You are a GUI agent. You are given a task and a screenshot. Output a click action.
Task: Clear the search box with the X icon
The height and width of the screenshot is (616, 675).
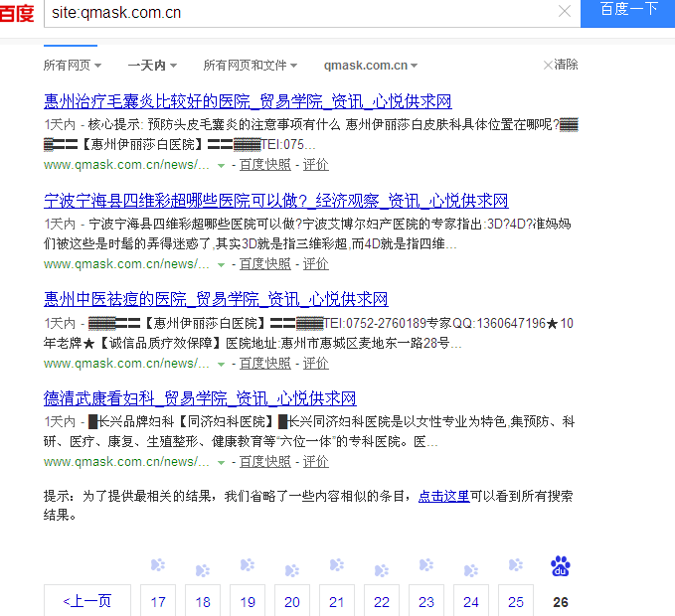564,11
